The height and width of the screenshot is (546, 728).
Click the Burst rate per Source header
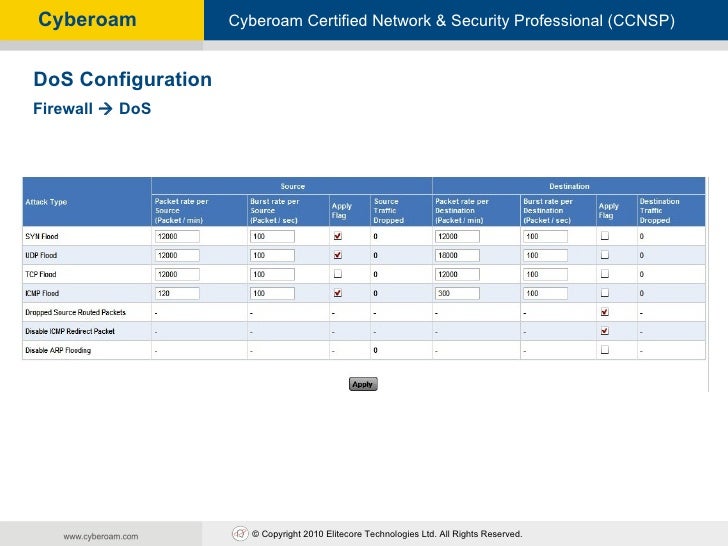[274, 211]
